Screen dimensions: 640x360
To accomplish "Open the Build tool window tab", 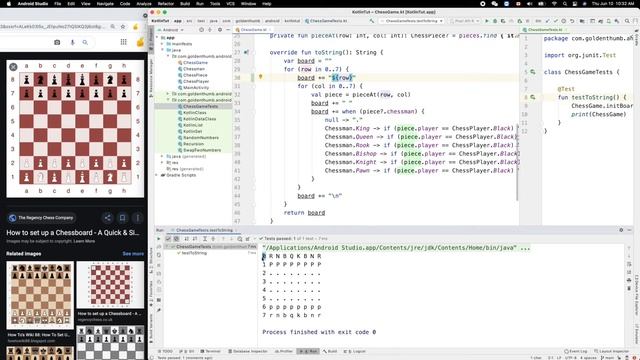I will pyautogui.click(x=330, y=351).
